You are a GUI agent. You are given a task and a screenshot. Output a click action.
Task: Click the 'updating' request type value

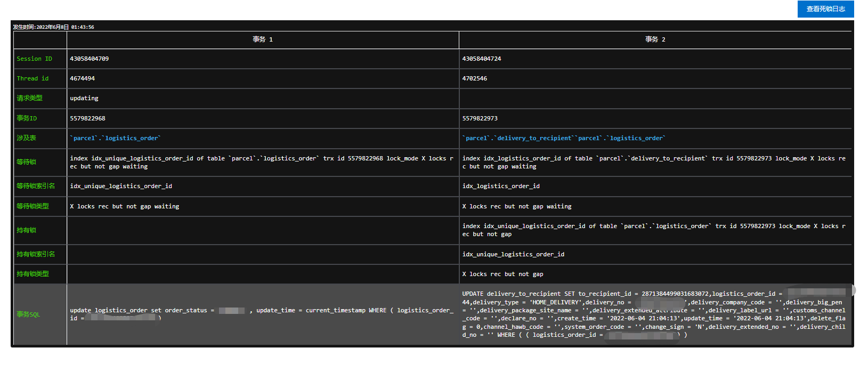pyautogui.click(x=84, y=98)
